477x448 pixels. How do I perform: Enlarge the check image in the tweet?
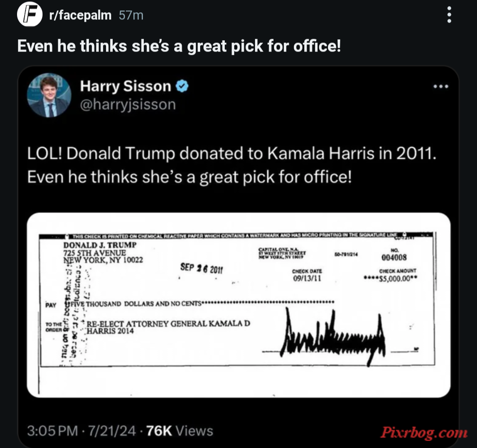coord(238,305)
